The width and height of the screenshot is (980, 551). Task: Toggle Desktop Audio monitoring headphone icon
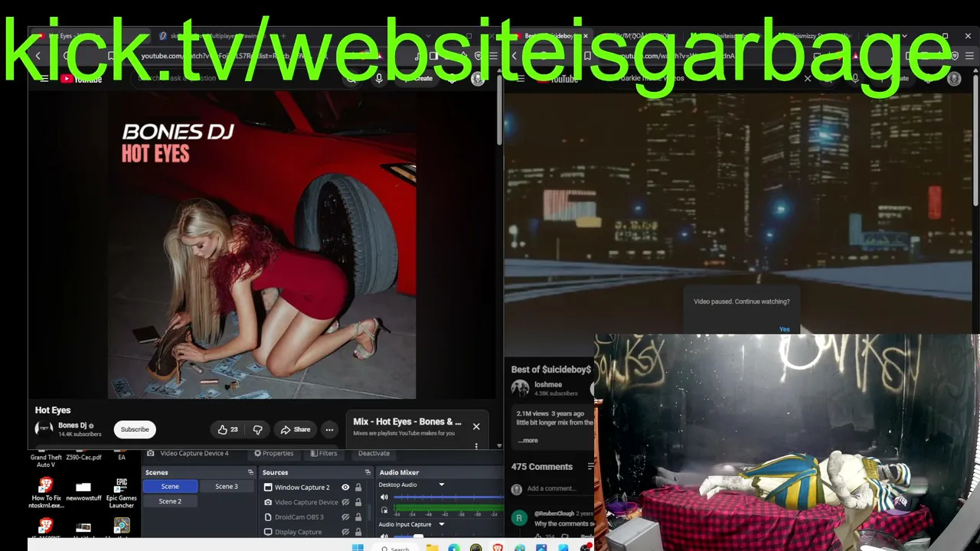pyautogui.click(x=384, y=510)
